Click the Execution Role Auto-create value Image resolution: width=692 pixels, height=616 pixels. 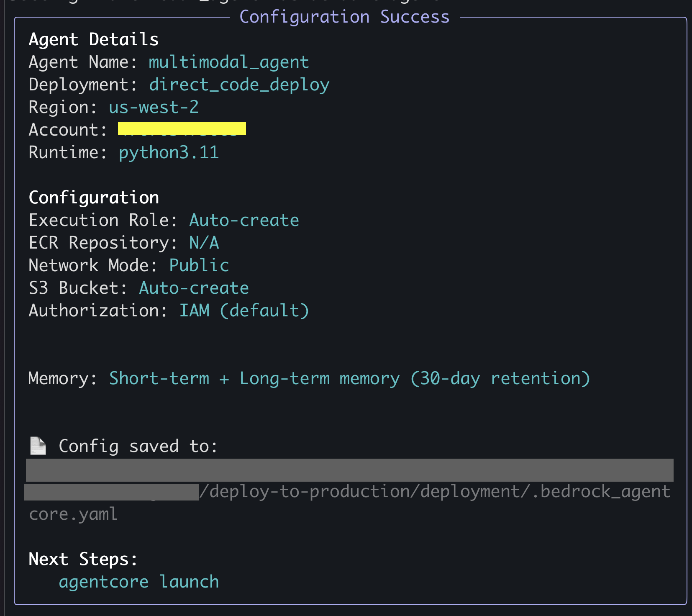click(x=244, y=220)
